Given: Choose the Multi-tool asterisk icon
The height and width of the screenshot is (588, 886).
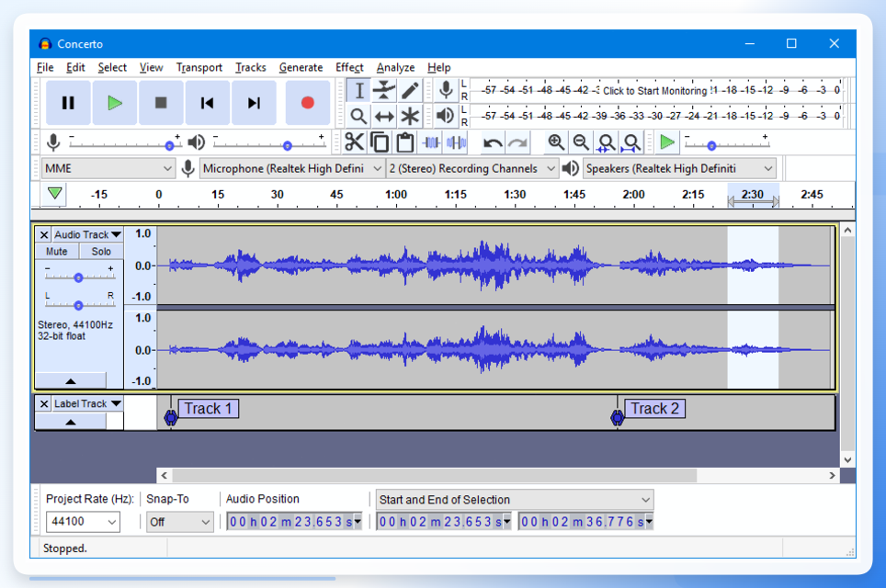Looking at the screenshot, I should pyautogui.click(x=410, y=117).
